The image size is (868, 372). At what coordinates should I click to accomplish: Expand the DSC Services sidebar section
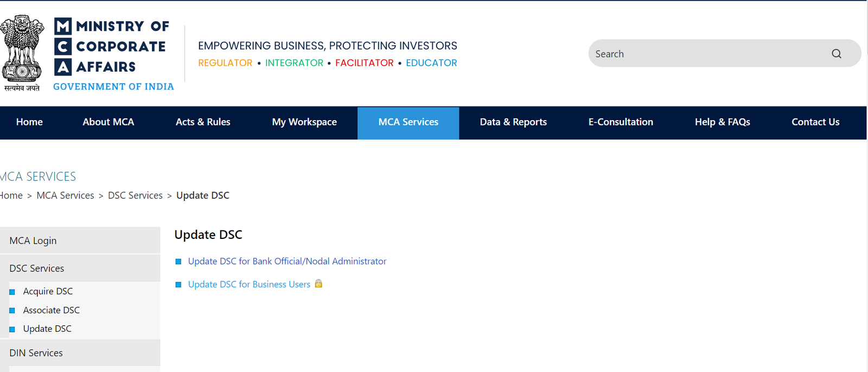click(x=80, y=268)
